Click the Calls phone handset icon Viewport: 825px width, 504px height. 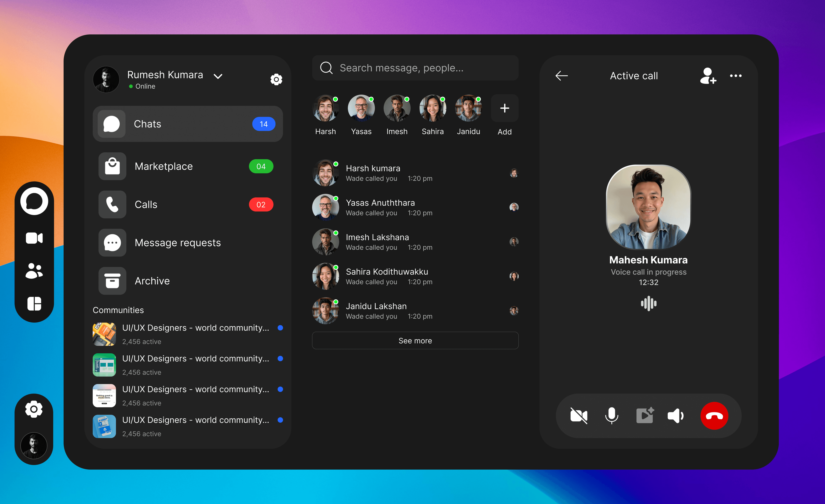click(x=113, y=205)
